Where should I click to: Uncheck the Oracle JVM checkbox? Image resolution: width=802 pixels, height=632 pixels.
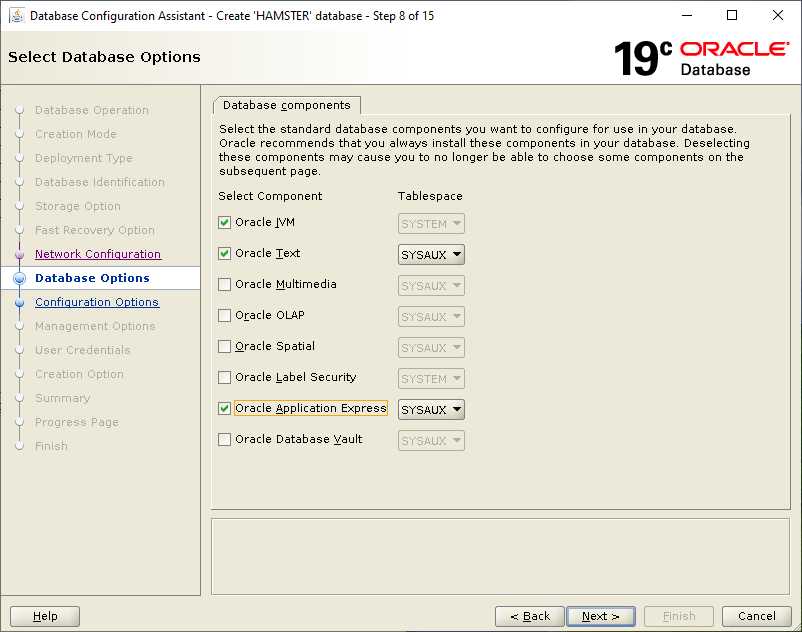coord(224,222)
